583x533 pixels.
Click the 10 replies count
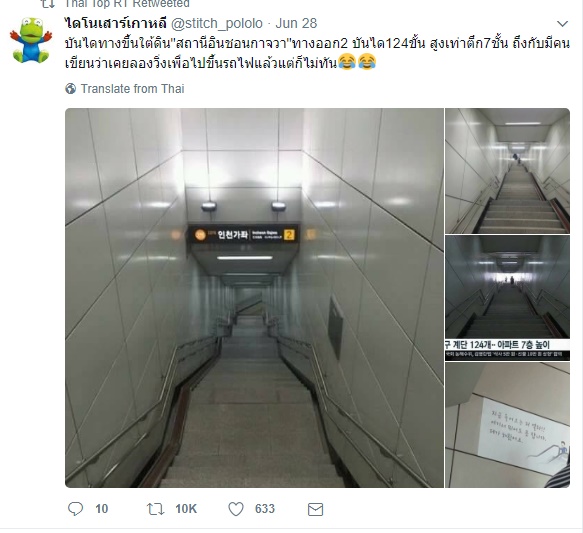(x=102, y=509)
